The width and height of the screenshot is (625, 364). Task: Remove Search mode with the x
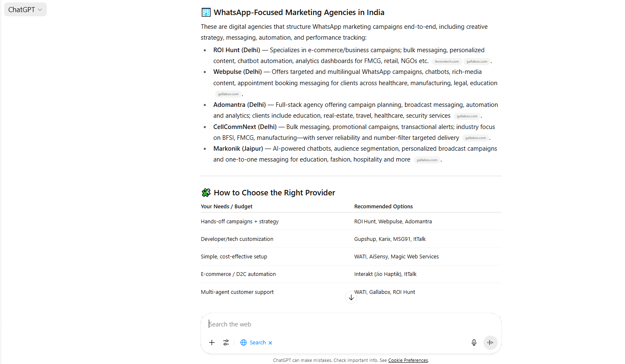pyautogui.click(x=270, y=343)
